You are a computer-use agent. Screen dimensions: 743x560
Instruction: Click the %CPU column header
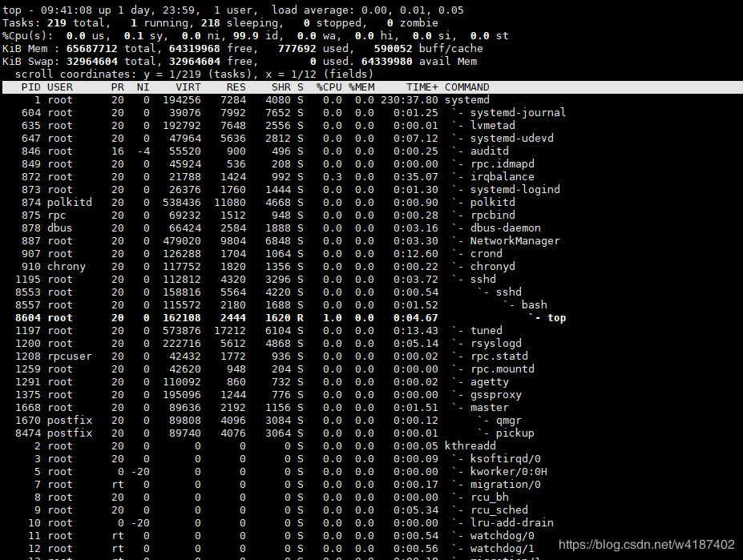coord(329,87)
